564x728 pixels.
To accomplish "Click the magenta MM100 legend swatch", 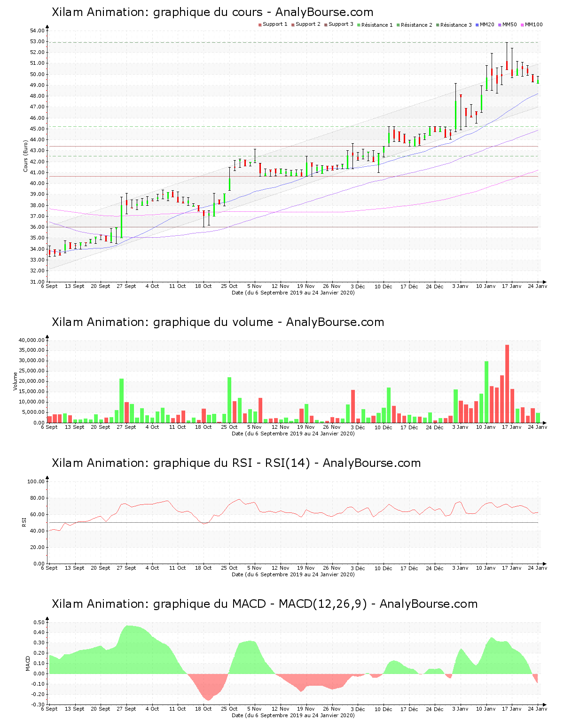I will [x=522, y=24].
